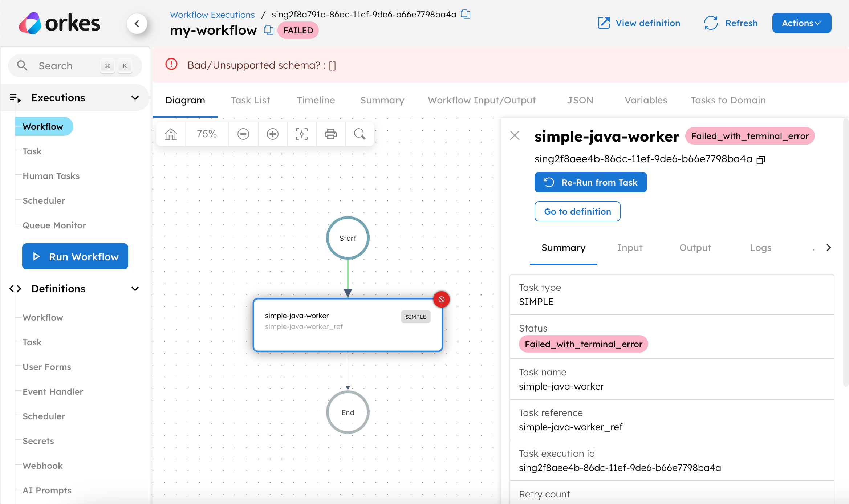Open the Workflow Input/Output tab
This screenshot has width=849, height=504.
[x=482, y=100]
